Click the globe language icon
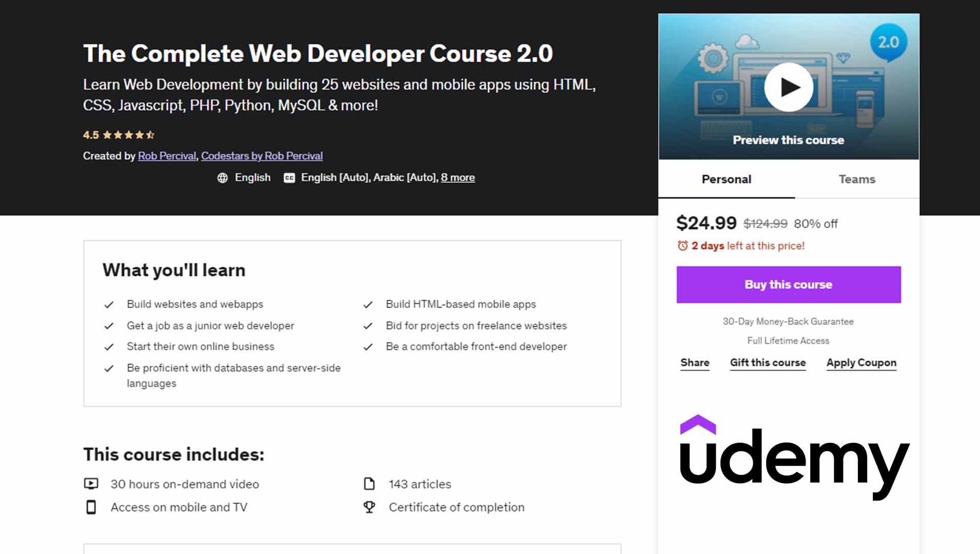Screen dimensions: 980x554 222,178
